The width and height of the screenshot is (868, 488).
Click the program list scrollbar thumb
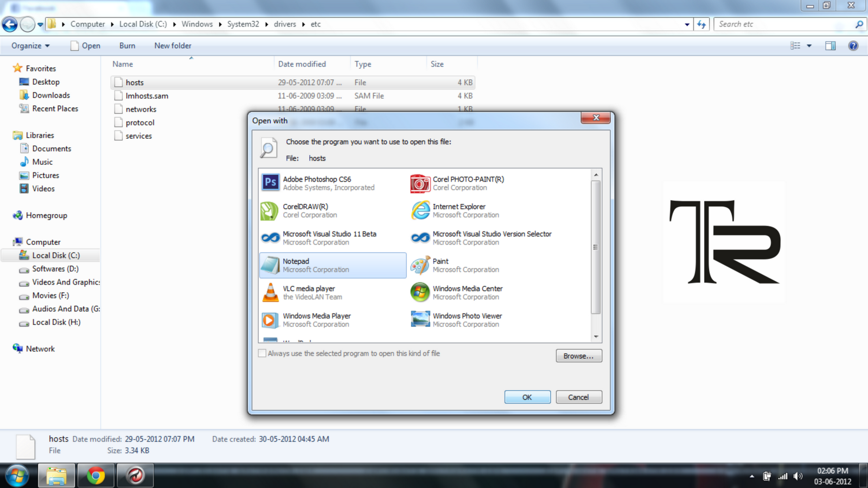tap(596, 247)
